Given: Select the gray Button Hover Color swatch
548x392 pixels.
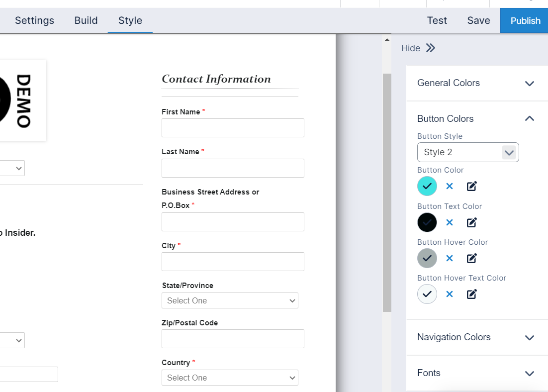Looking at the screenshot, I should tap(427, 258).
